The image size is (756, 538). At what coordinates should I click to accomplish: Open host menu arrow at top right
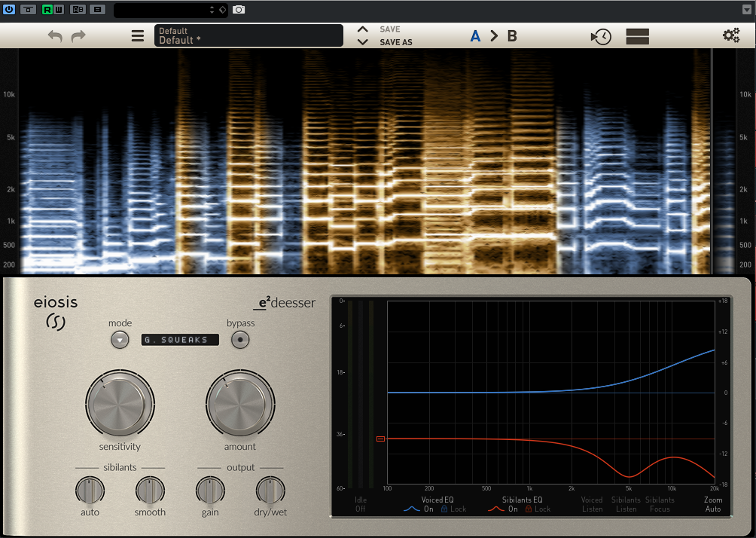pos(747,10)
